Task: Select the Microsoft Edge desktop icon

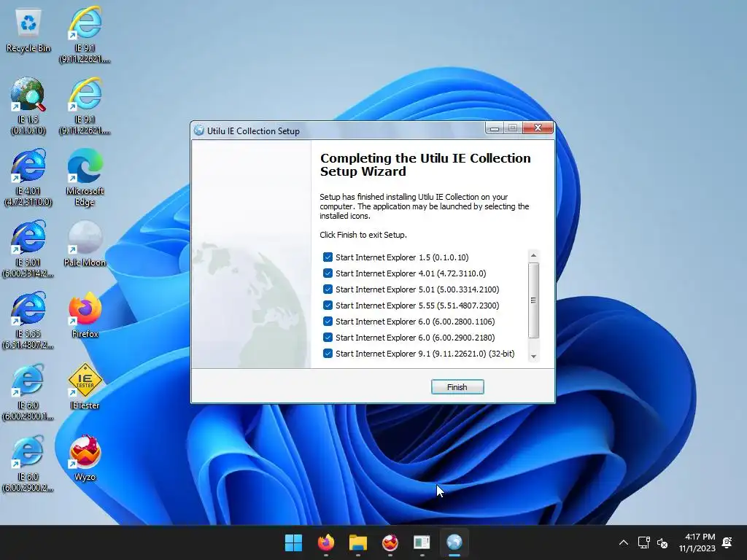Action: 85,177
